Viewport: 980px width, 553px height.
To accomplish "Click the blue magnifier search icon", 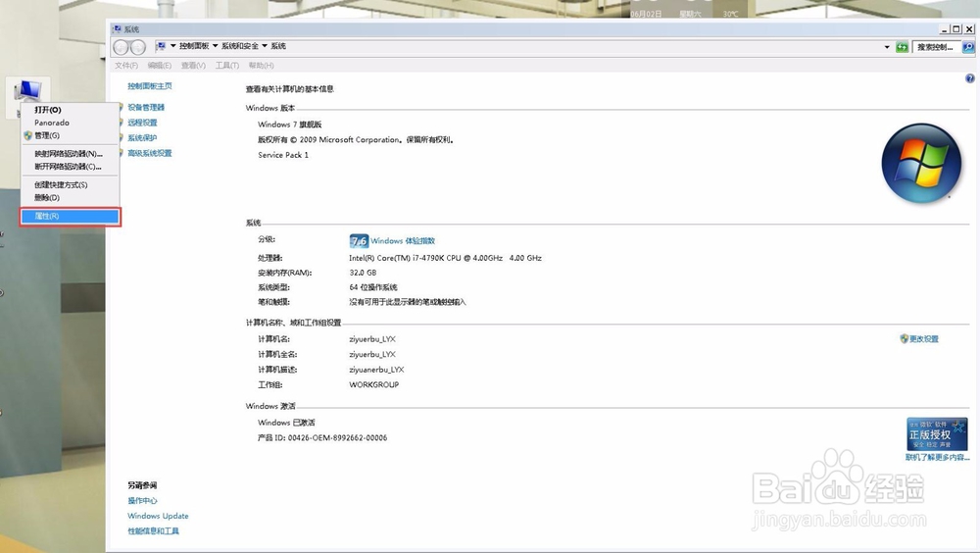I will (968, 47).
